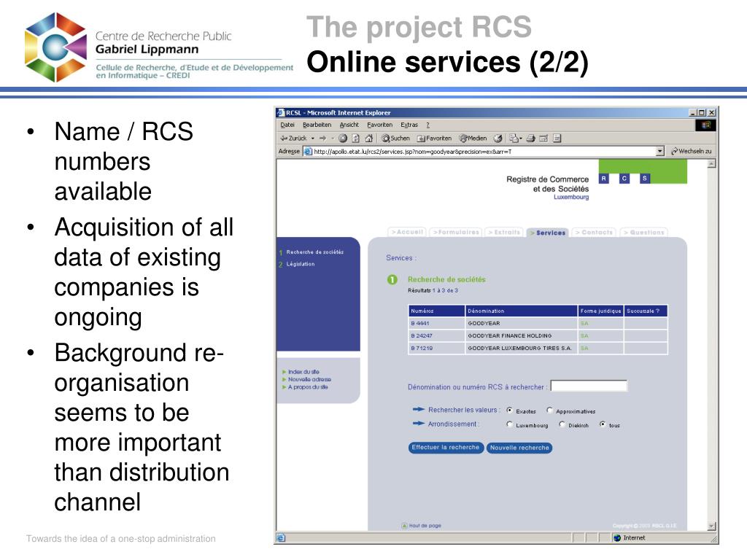Stop page loading with the stop icon
The height and width of the screenshot is (560, 747).
[x=343, y=138]
